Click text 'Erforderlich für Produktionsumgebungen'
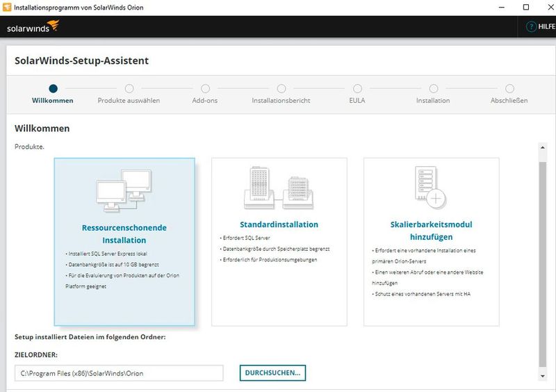 pyautogui.click(x=270, y=260)
